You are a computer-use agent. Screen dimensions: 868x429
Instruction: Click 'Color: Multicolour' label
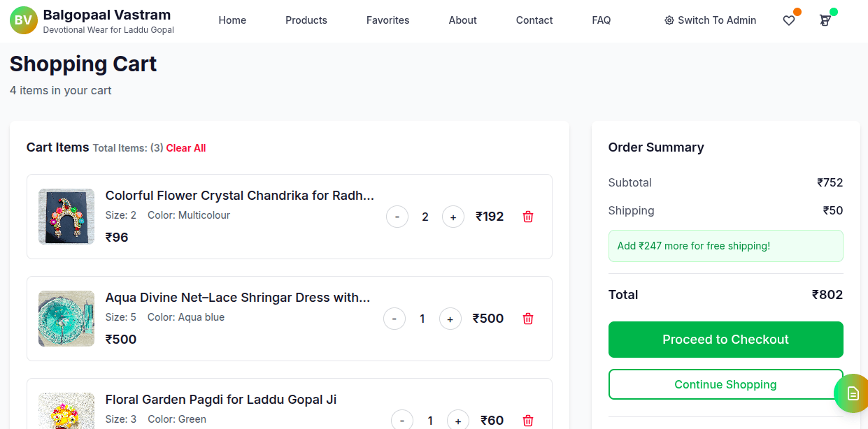(189, 215)
